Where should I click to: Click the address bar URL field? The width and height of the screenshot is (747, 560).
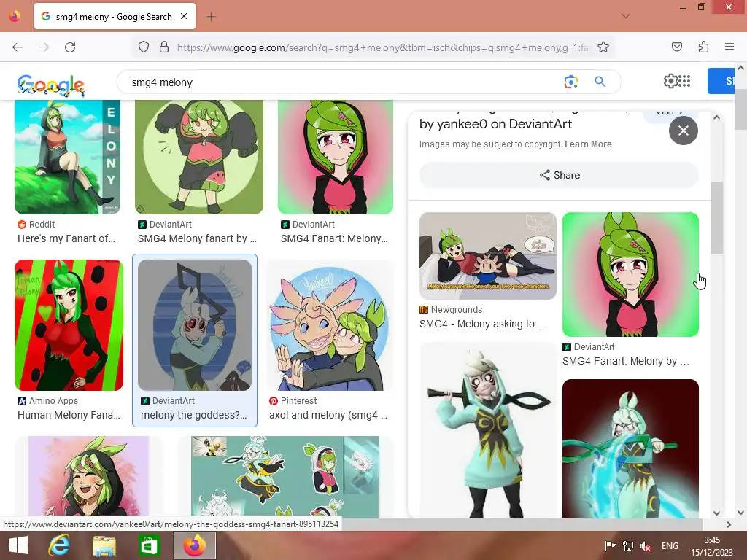click(382, 47)
